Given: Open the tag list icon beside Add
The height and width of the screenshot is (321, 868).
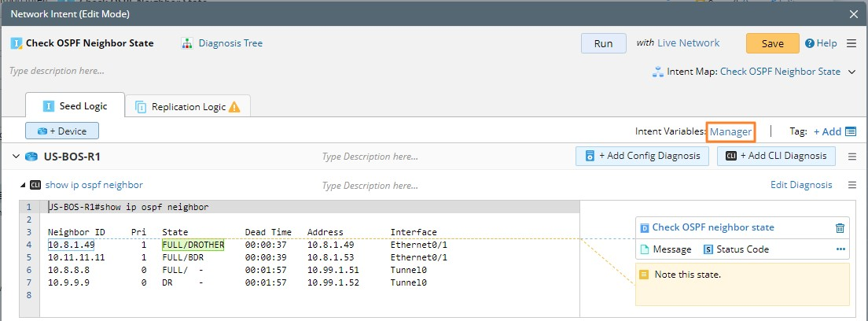Looking at the screenshot, I should [851, 131].
